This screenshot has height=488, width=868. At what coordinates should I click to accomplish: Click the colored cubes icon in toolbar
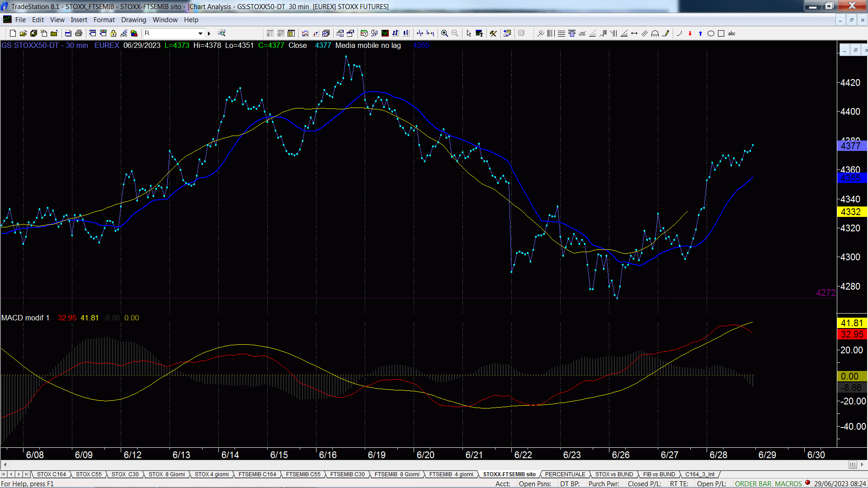coord(134,33)
